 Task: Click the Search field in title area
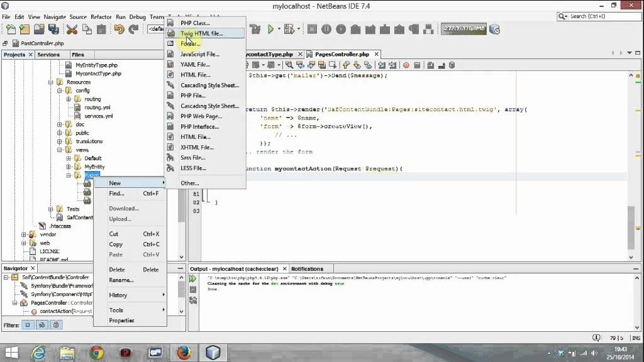pyautogui.click(x=599, y=16)
